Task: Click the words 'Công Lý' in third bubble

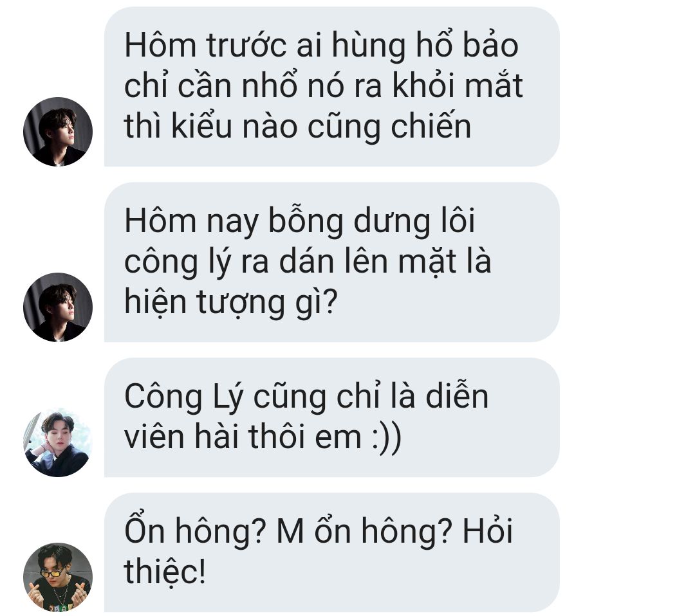Action: click(x=184, y=397)
